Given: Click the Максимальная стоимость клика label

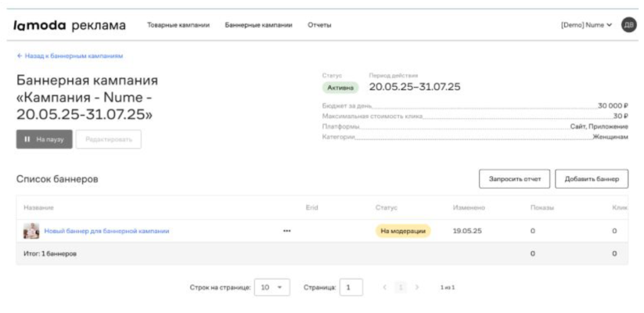Looking at the screenshot, I should click(x=372, y=116).
